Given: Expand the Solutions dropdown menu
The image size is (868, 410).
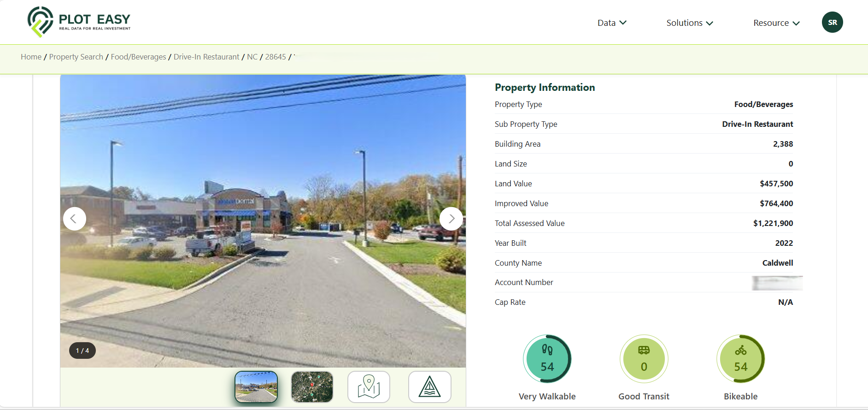Looking at the screenshot, I should pos(690,23).
